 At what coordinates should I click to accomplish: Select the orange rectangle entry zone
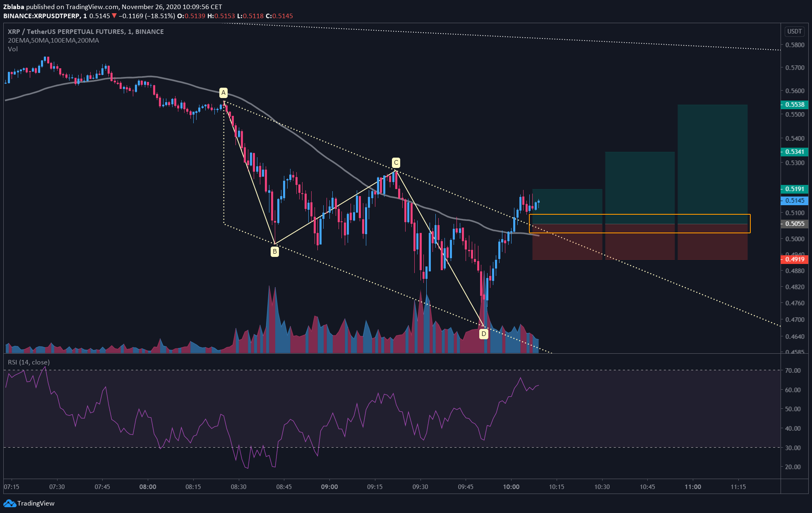639,224
